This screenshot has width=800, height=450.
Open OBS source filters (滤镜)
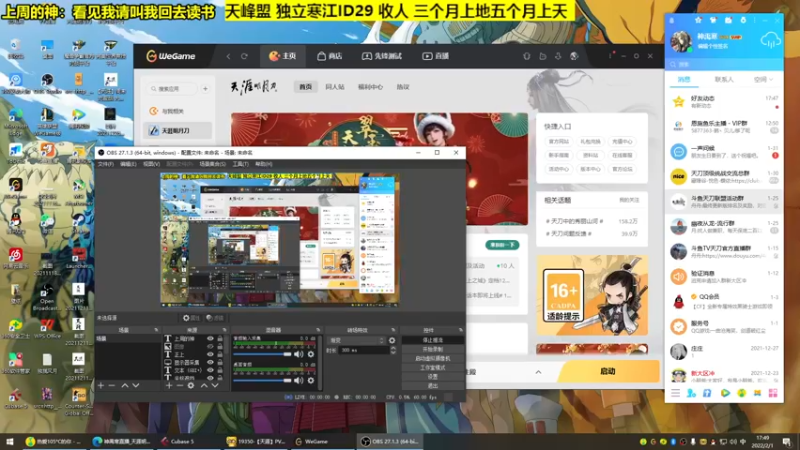coord(215,318)
